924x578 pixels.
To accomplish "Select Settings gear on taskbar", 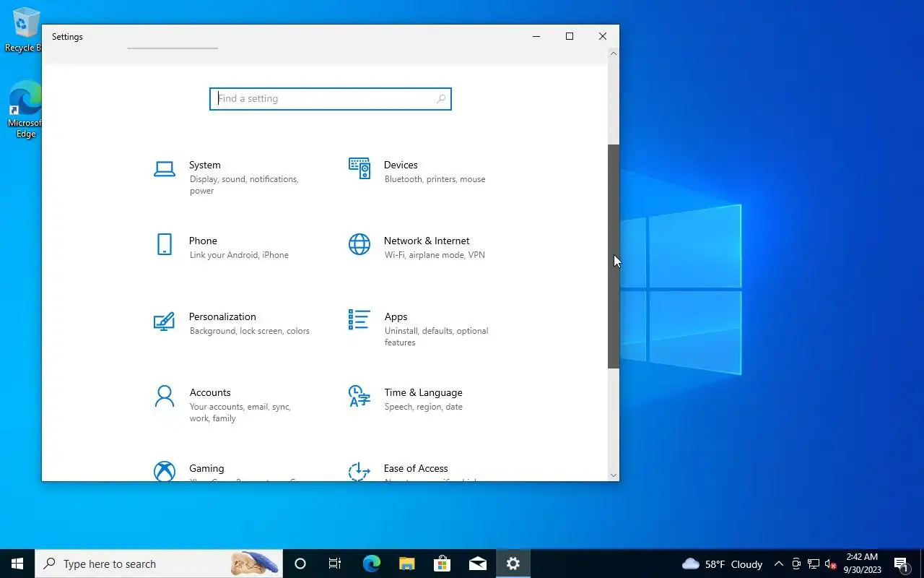I will tap(513, 564).
